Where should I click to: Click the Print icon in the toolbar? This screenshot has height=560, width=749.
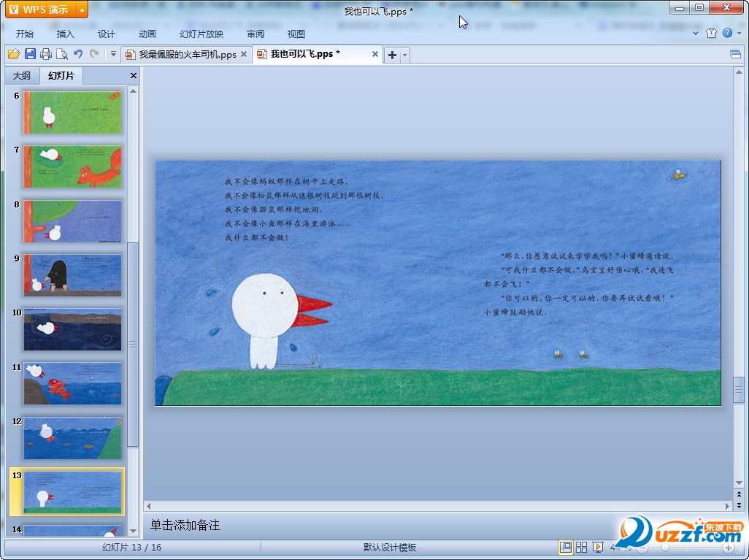(x=46, y=54)
